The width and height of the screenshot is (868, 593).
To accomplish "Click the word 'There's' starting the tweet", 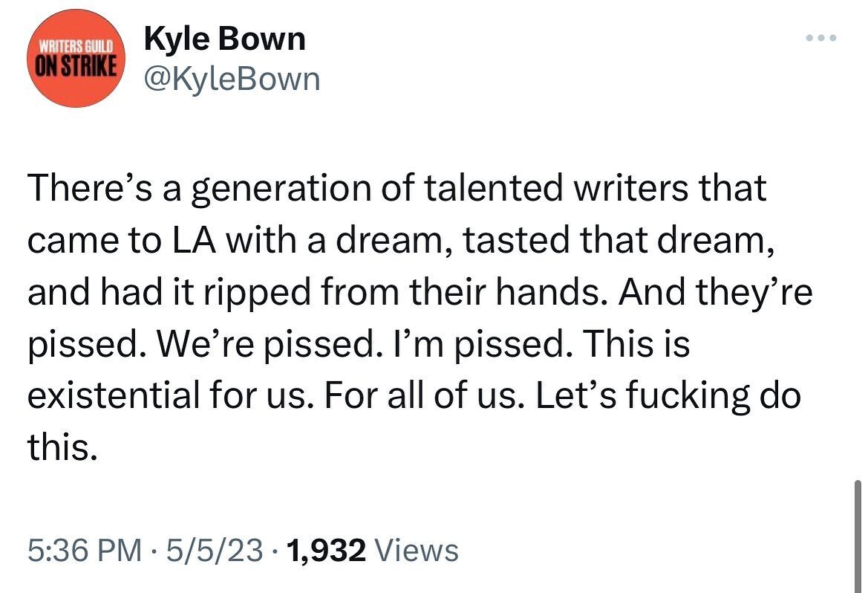I will click(x=91, y=187).
